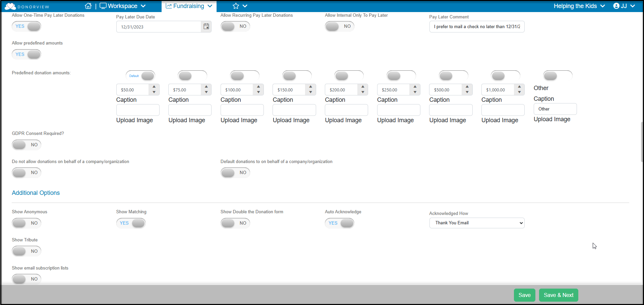Click the Workspace monitor icon

[103, 6]
